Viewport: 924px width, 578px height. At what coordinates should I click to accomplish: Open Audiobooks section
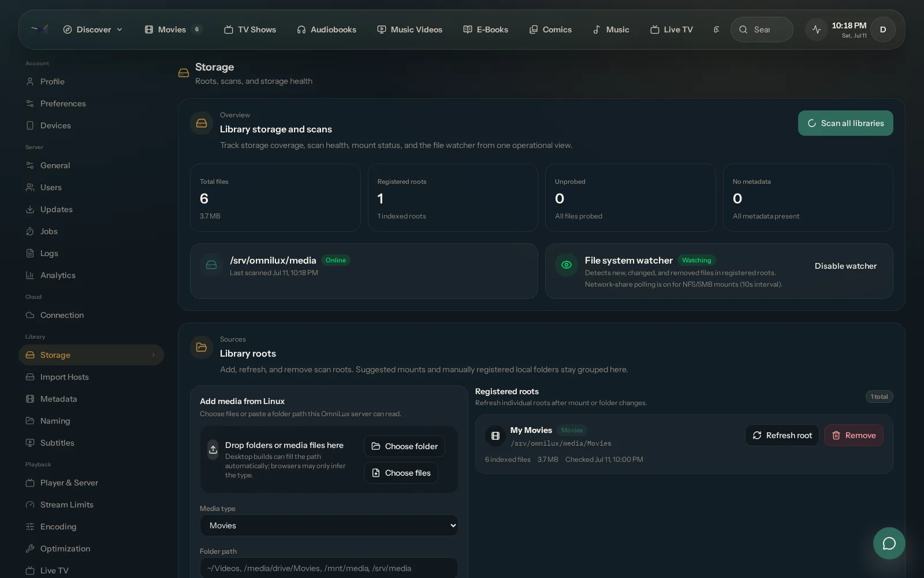click(326, 29)
